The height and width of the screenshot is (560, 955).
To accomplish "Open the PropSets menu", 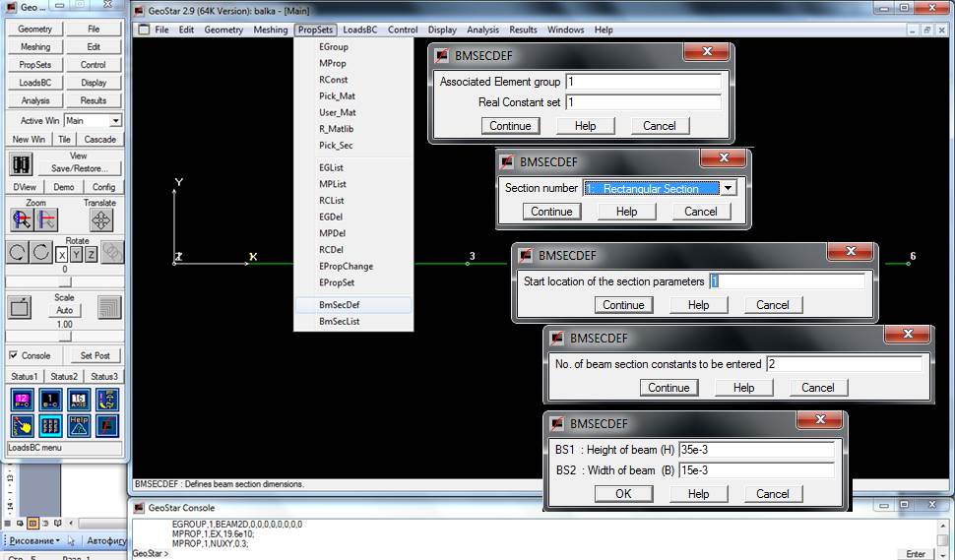I will (315, 30).
